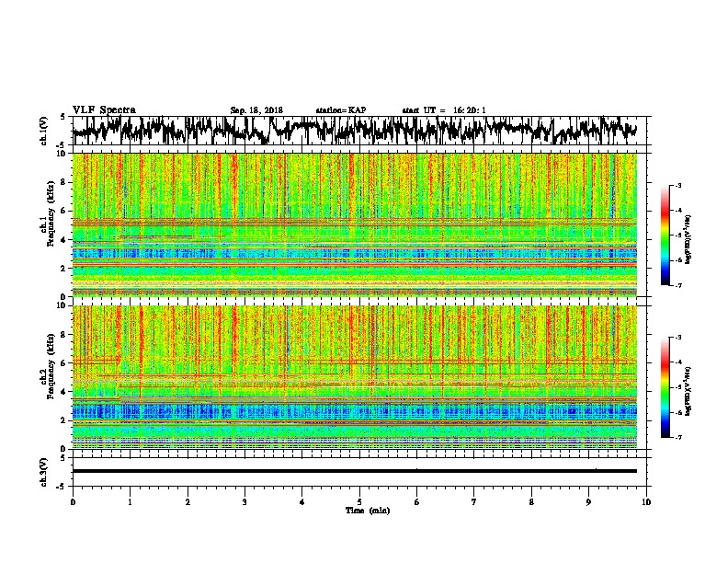Click the ch.2 "Frequency (kHz)" axis label

click(51, 366)
